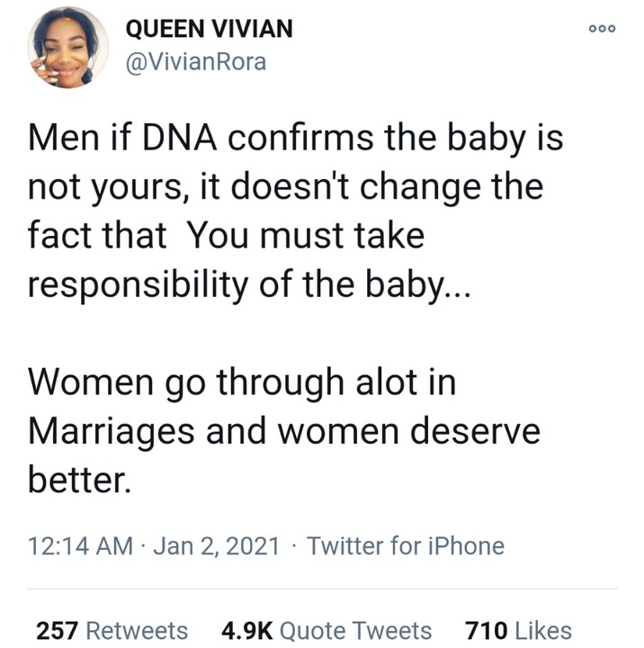Click the 710 count number
The image size is (644, 648).
[x=487, y=630]
